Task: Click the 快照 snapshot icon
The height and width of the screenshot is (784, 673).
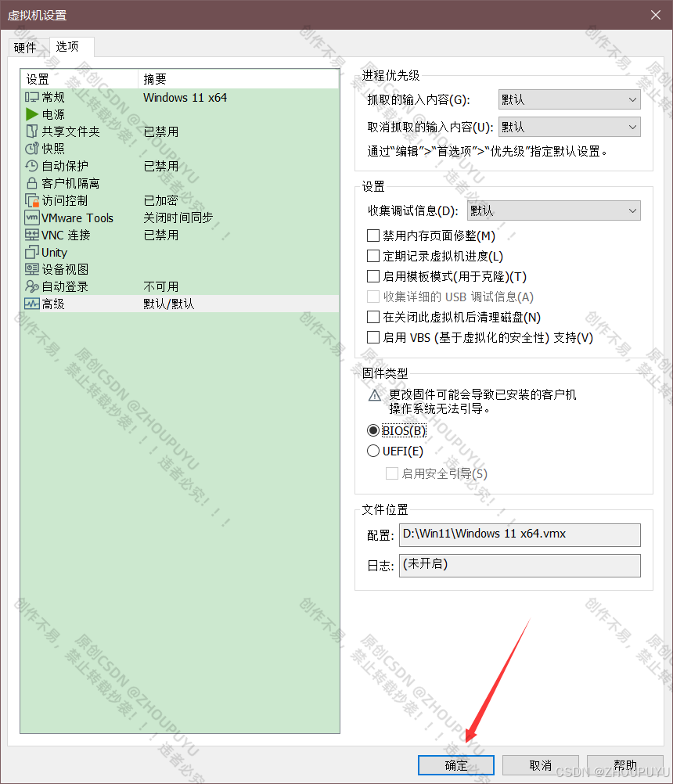Action: pos(32,149)
